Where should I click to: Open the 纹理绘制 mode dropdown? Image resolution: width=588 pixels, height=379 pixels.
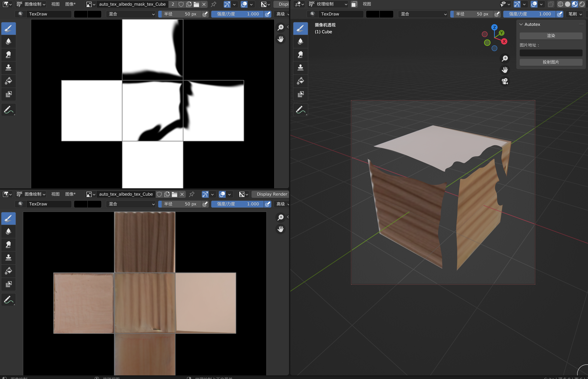tap(328, 4)
